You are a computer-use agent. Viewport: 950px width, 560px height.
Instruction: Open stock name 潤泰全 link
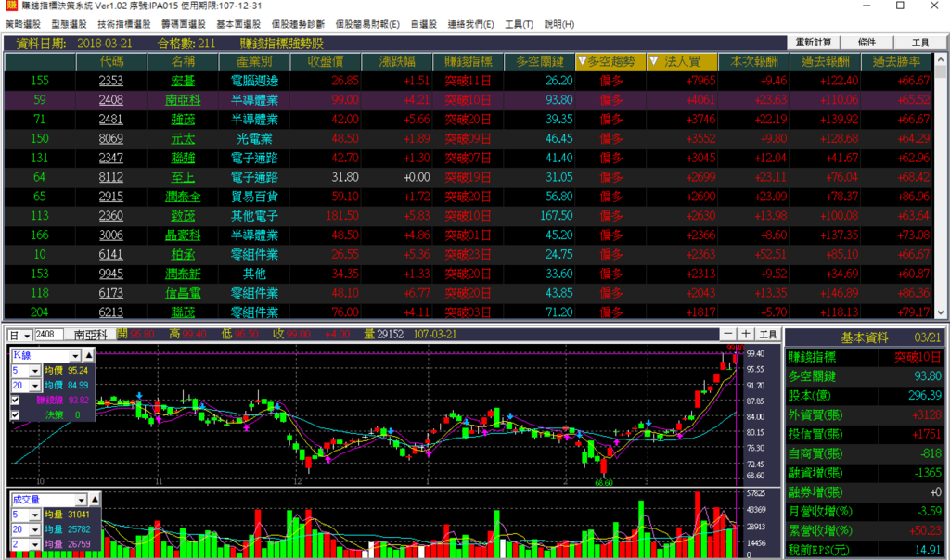coord(183,197)
